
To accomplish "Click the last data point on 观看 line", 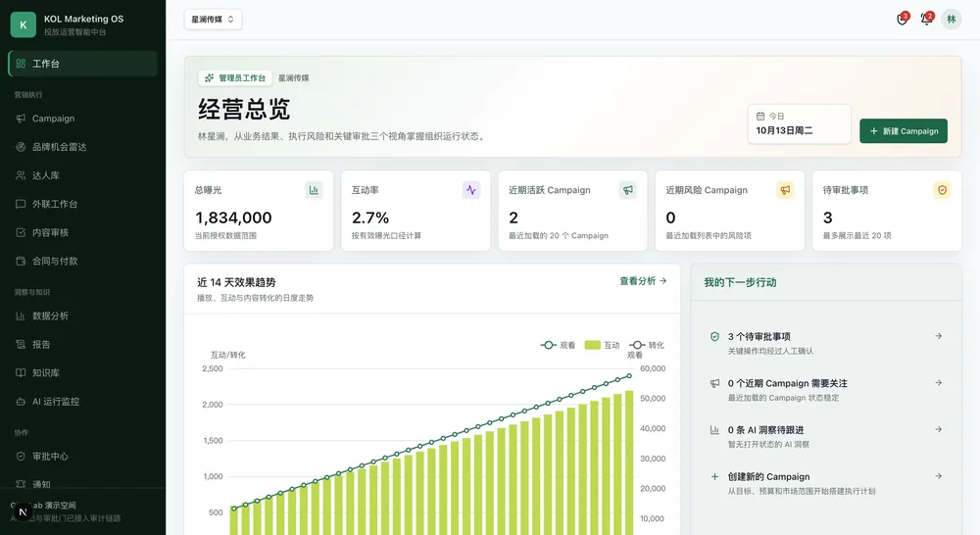I will click(629, 375).
